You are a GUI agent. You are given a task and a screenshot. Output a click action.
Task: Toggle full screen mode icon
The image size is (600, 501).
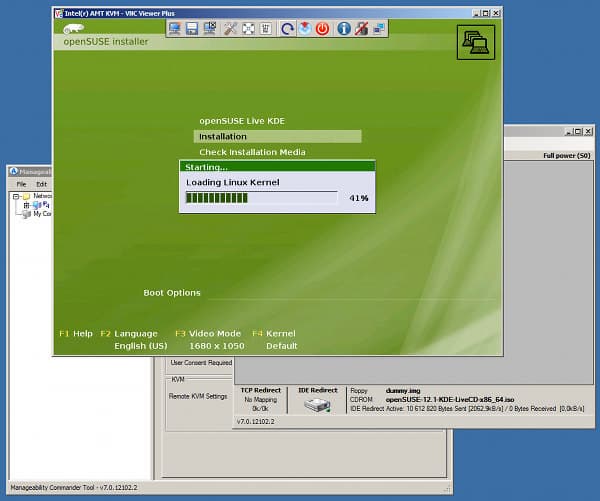tap(248, 29)
